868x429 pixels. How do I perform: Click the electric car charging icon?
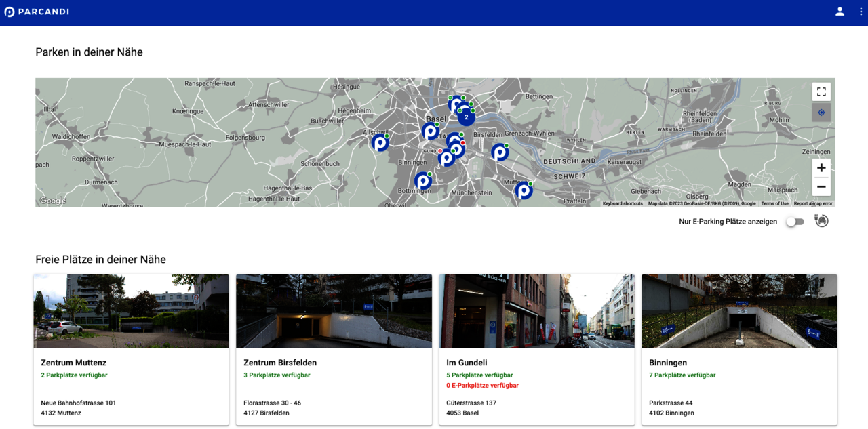click(821, 221)
